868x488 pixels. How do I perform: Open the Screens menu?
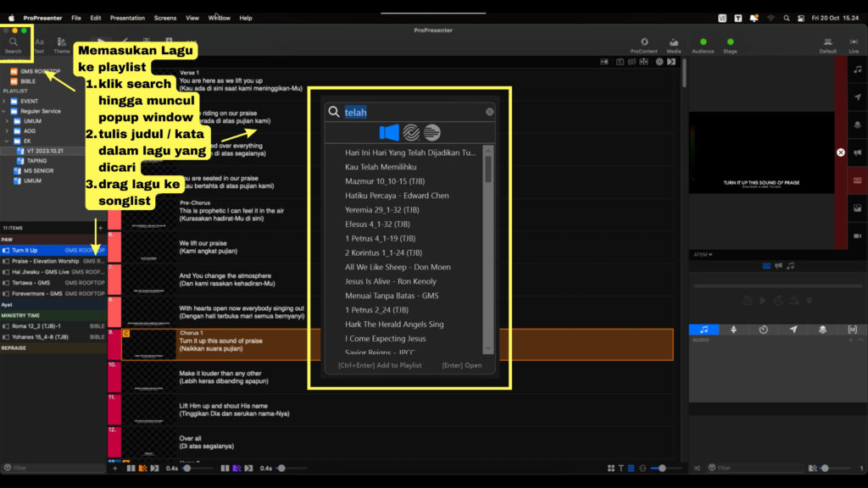pos(165,19)
